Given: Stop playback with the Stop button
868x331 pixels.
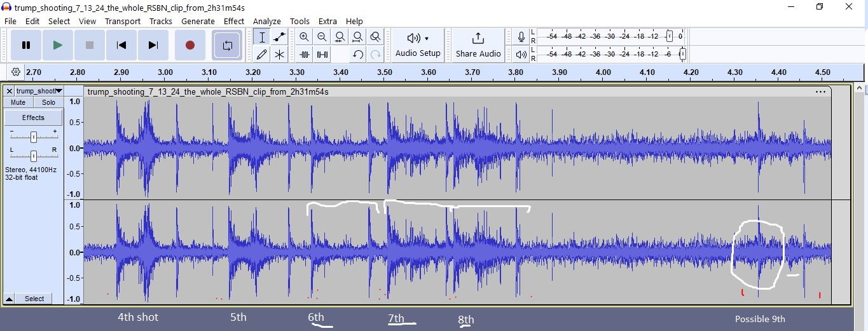Looking at the screenshot, I should pyautogui.click(x=90, y=45).
